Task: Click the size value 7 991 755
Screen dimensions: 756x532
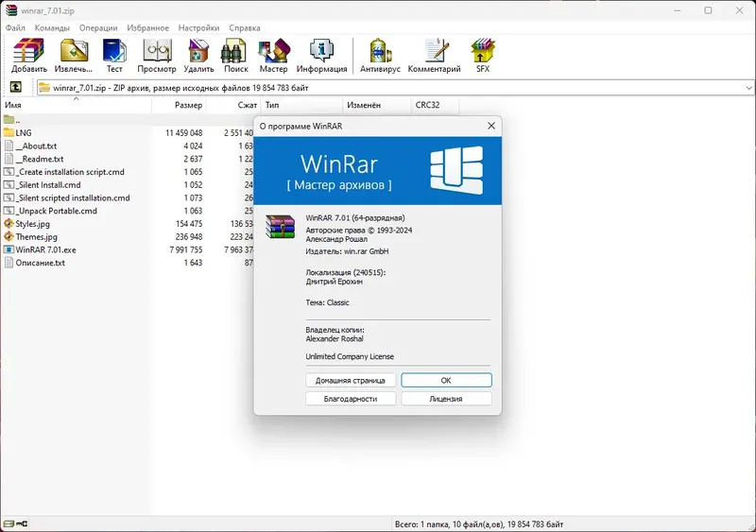Action: pos(185,249)
